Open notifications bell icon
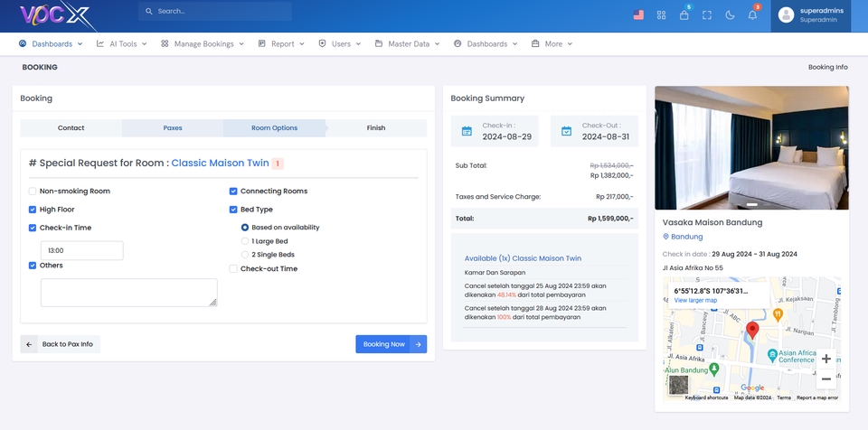This screenshot has height=430, width=868. [752, 15]
